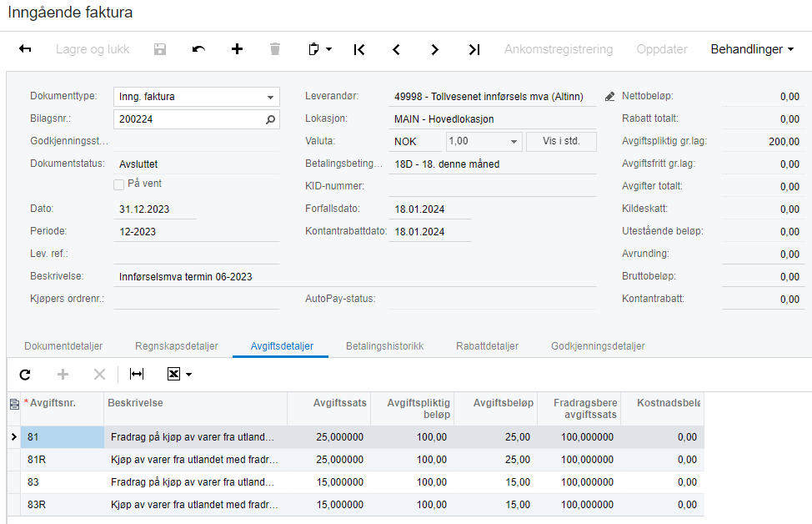The height and width of the screenshot is (524, 812).
Task: Select the tax row 81R
Action: coord(356,460)
